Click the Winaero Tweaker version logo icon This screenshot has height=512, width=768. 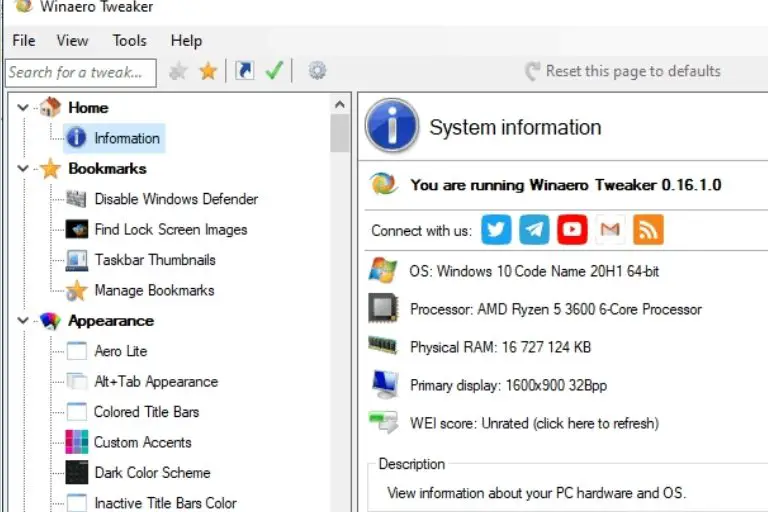coord(383,184)
